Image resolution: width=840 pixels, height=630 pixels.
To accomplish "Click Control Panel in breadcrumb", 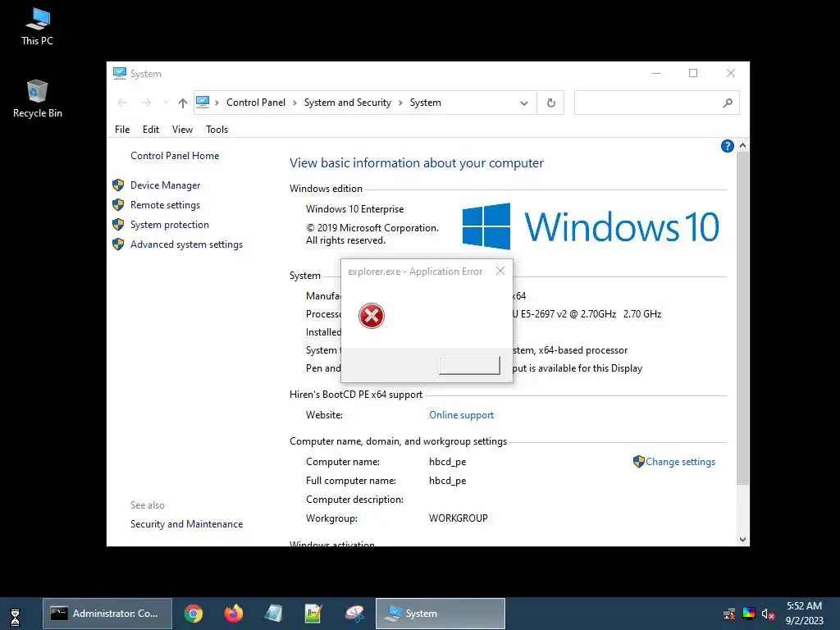I will (x=256, y=103).
